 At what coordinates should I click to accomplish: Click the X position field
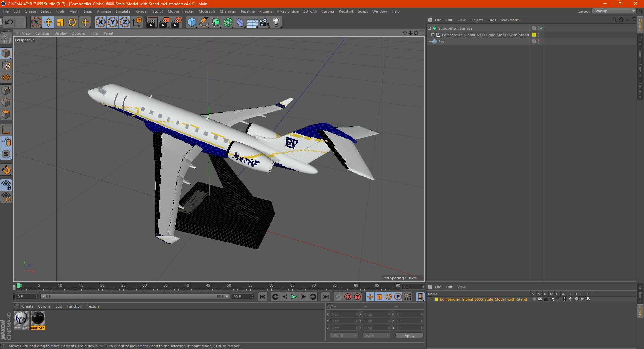(344, 315)
